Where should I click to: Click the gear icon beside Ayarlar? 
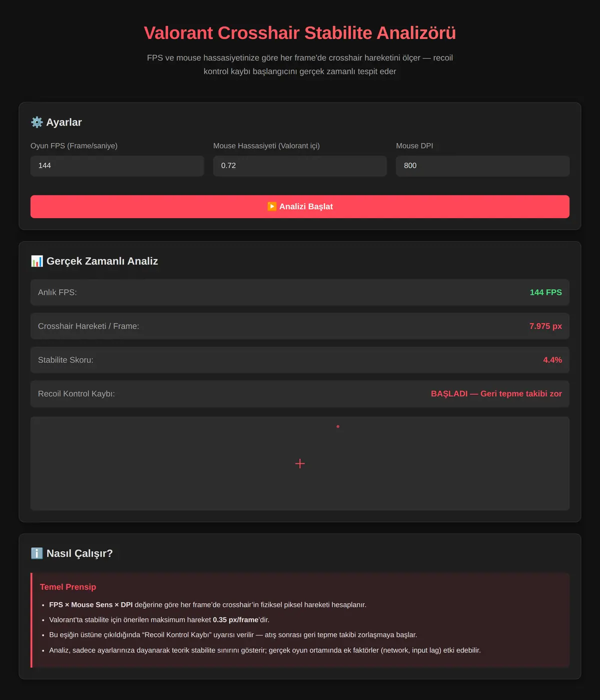click(x=37, y=122)
